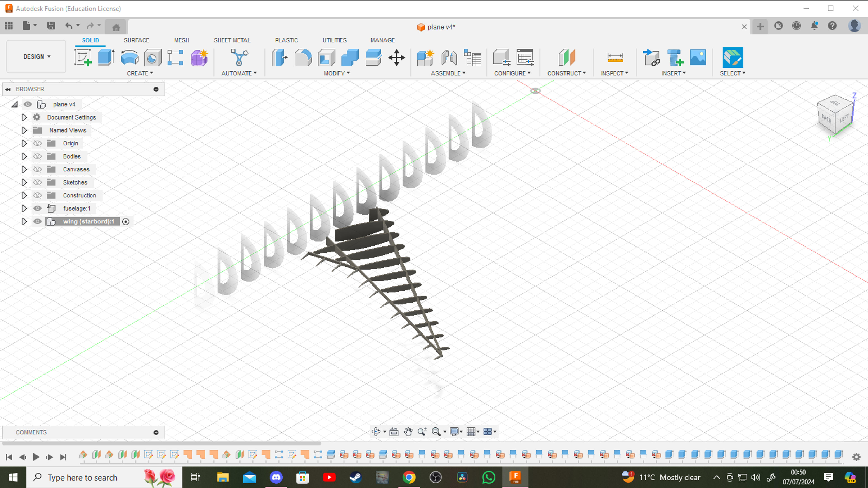
Task: Play the timeline history
Action: [36, 457]
